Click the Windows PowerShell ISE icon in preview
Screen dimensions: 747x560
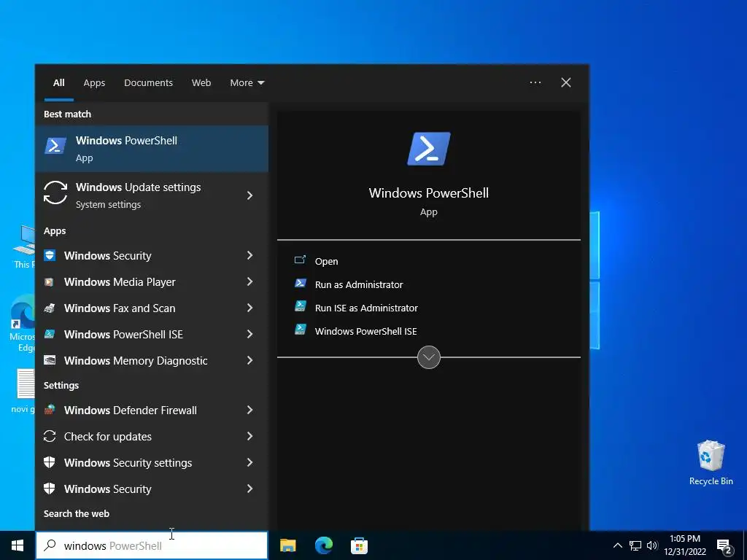300,330
